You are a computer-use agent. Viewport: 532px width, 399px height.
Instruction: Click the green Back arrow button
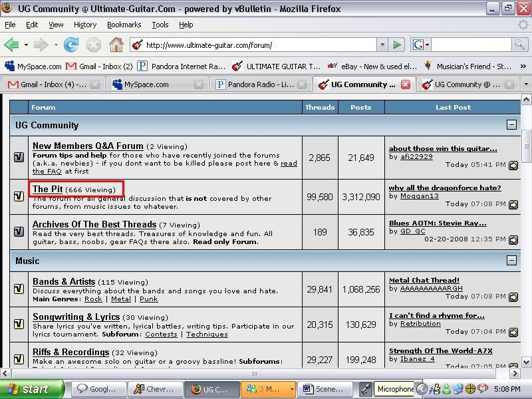coord(11,45)
